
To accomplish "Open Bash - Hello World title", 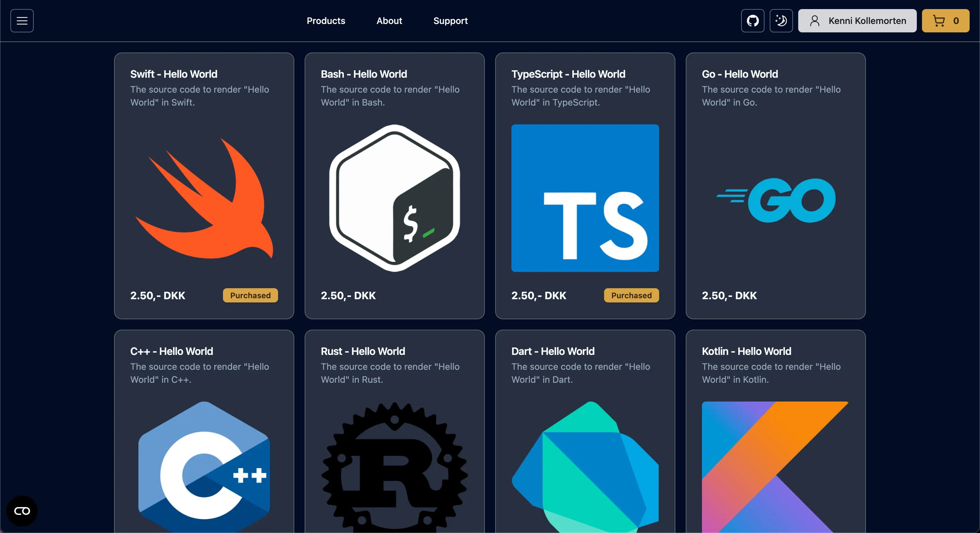I will coord(364,74).
